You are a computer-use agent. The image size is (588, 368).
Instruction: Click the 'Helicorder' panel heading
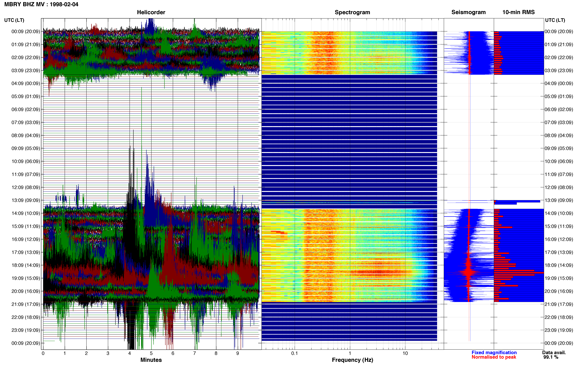tap(151, 12)
